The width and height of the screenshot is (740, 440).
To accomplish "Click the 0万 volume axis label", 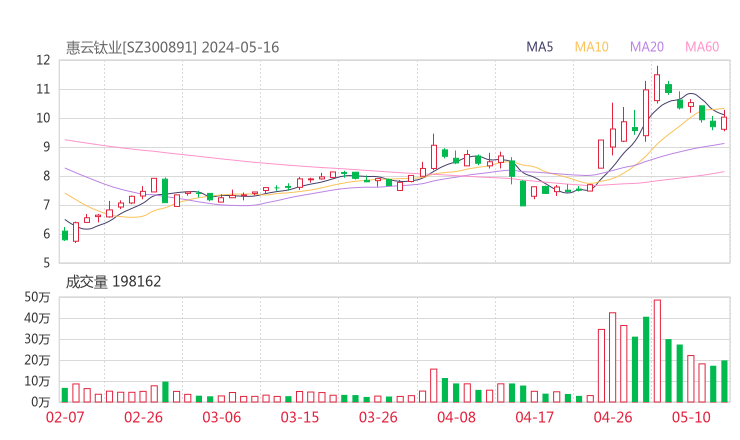I will click(x=41, y=402).
